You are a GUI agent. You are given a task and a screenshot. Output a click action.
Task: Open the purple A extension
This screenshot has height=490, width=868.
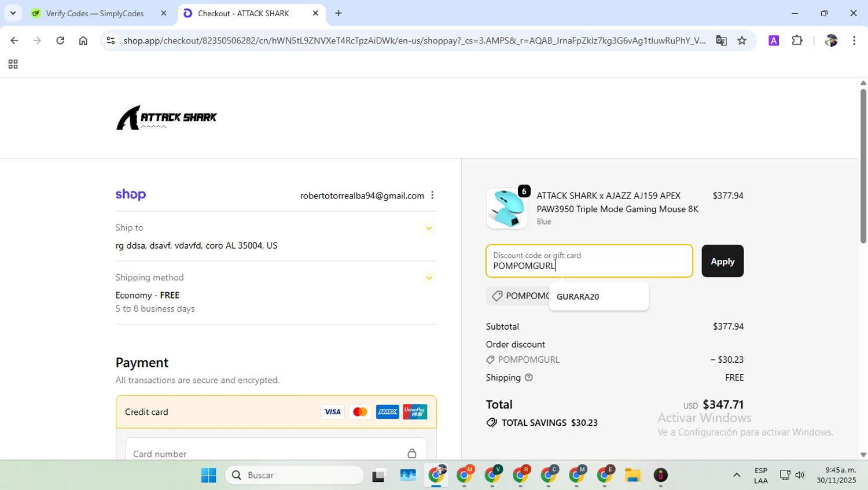774,40
